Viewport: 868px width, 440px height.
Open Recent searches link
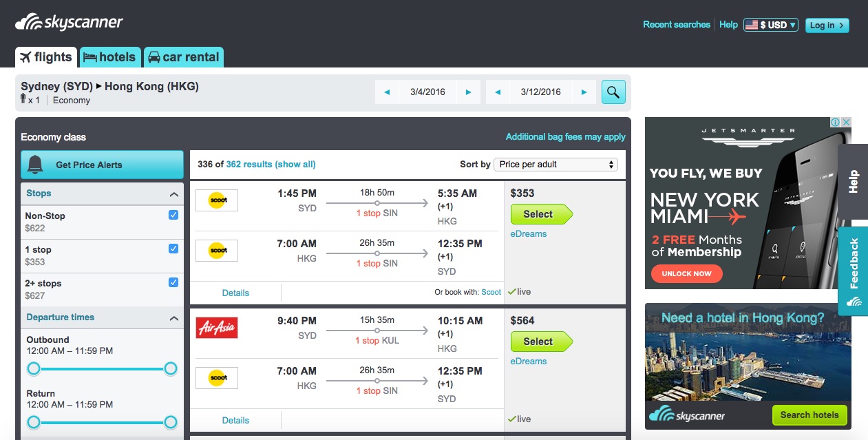pyautogui.click(x=677, y=24)
